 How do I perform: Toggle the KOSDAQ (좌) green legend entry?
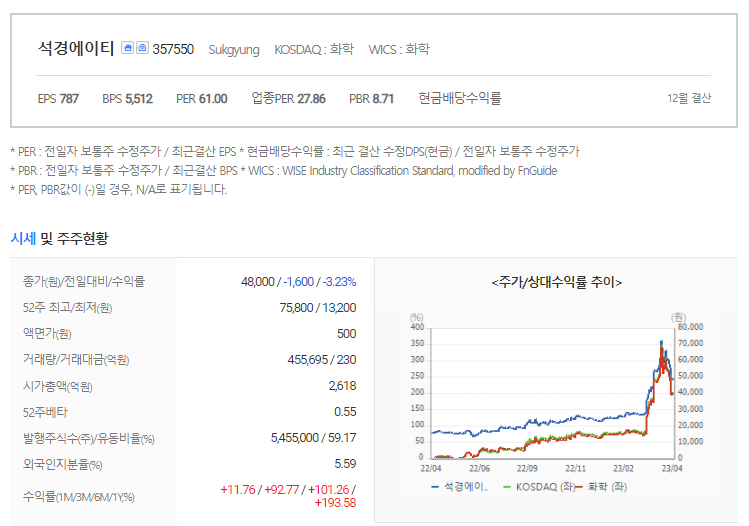pyautogui.click(x=539, y=487)
